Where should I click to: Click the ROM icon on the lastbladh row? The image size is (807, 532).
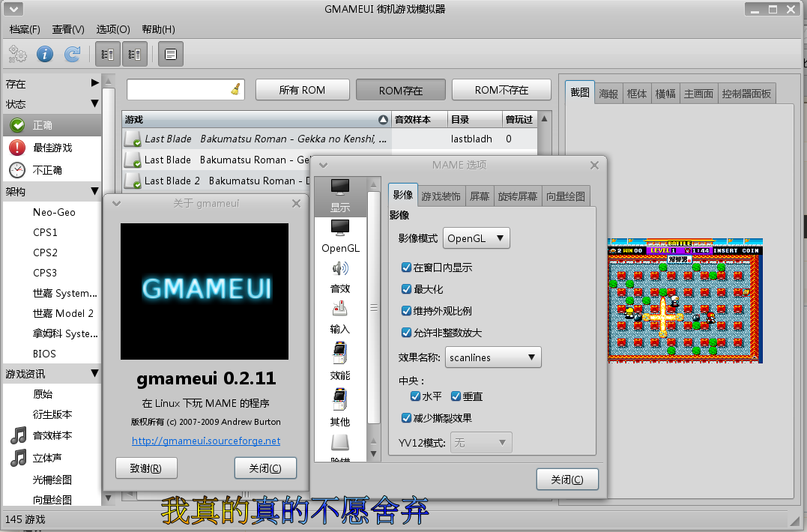(x=133, y=139)
